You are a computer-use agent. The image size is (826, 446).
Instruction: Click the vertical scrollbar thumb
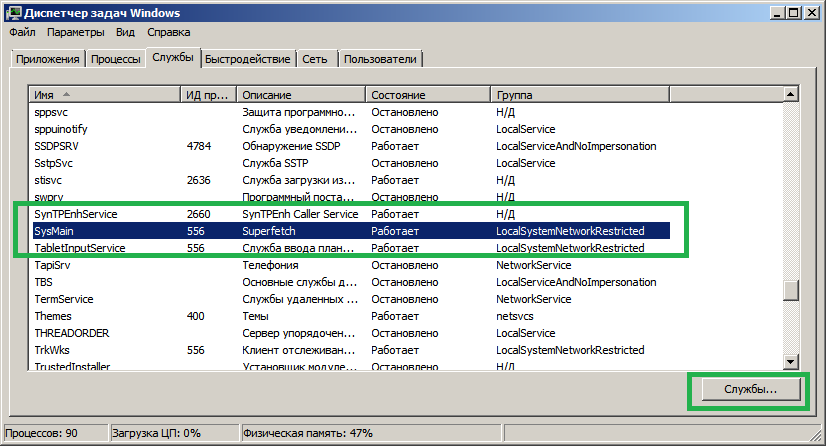coord(790,290)
